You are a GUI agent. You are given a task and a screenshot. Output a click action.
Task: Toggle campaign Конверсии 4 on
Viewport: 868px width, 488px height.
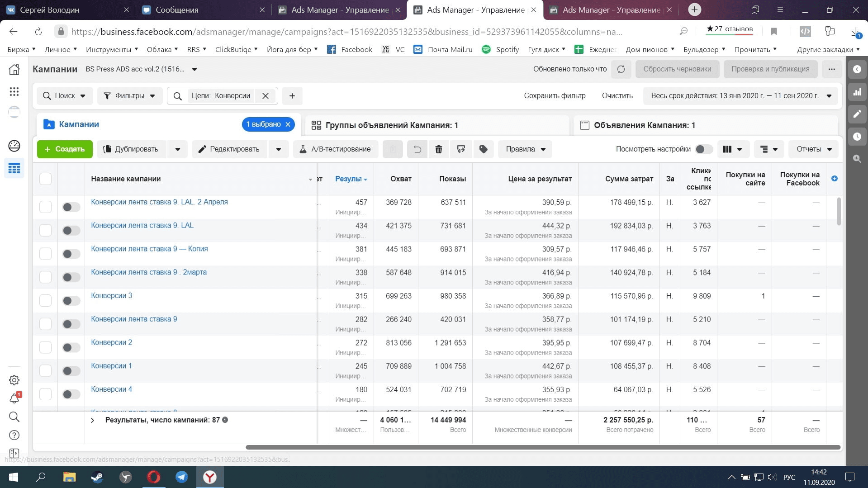pos(71,394)
